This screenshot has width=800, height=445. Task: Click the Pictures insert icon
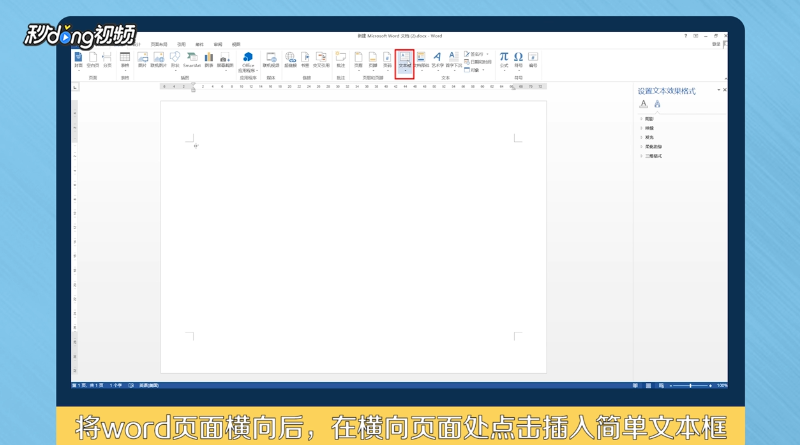142,60
